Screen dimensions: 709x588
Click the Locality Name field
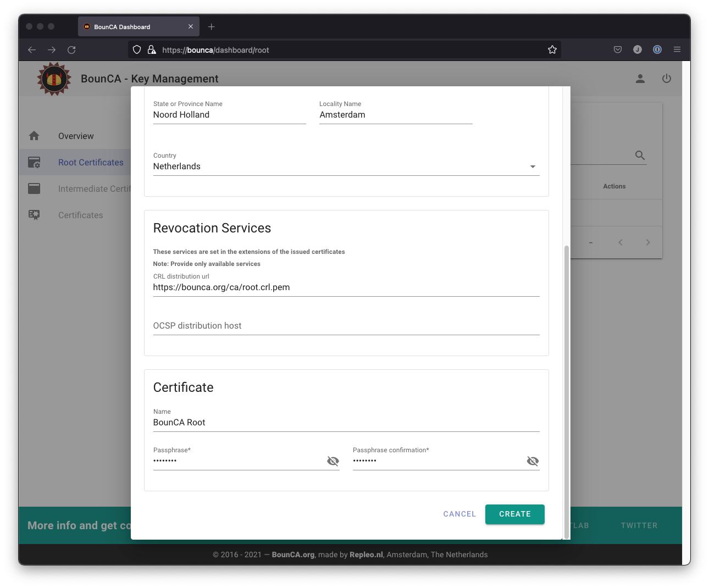[x=396, y=114]
